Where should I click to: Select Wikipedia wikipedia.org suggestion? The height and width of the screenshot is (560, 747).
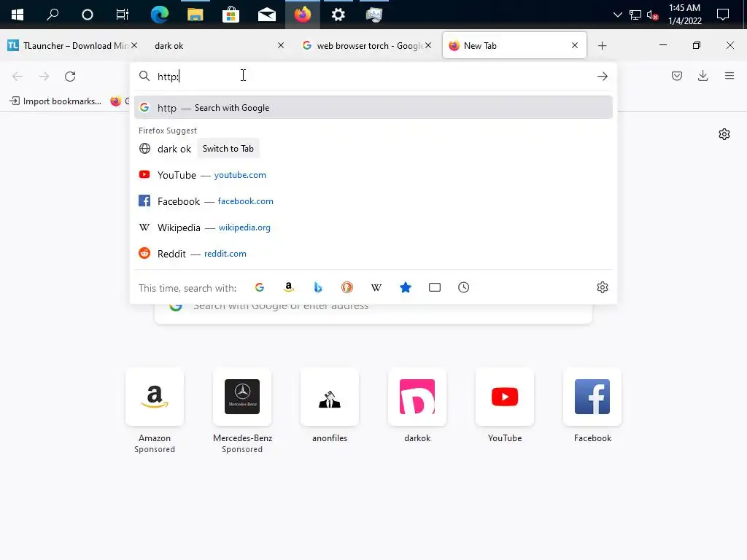tap(373, 227)
